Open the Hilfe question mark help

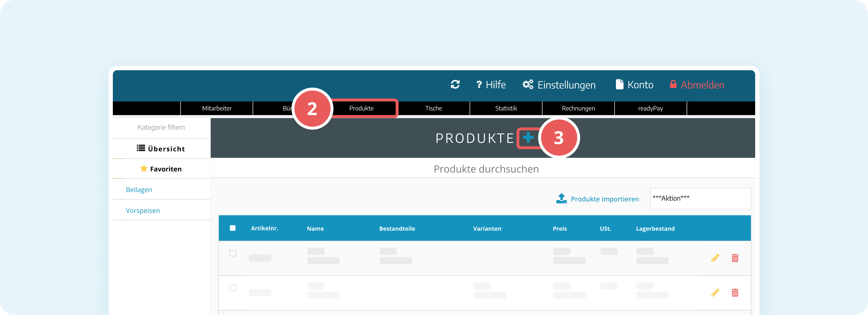tap(479, 84)
